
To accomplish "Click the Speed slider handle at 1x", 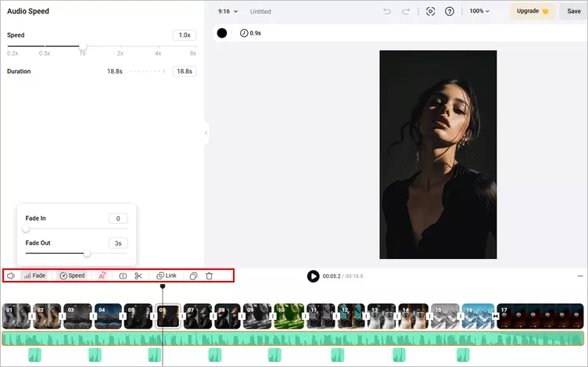I will (x=83, y=46).
